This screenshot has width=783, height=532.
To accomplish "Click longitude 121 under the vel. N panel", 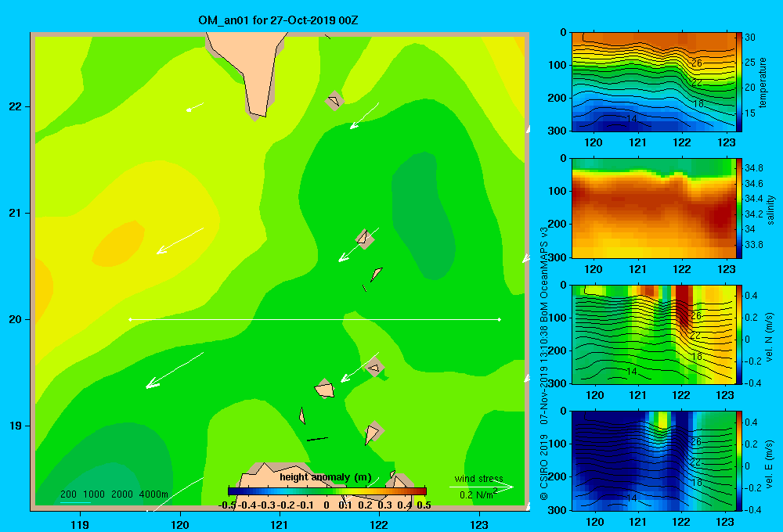I will (637, 395).
